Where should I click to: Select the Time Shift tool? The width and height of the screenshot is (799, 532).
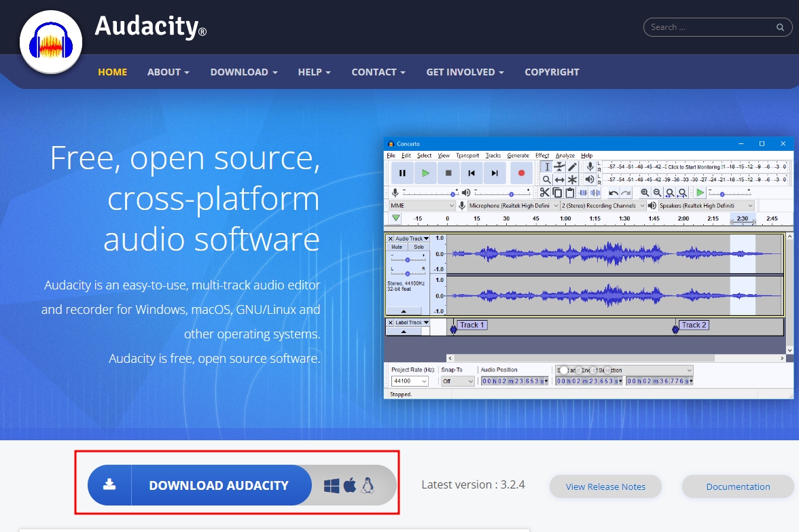pyautogui.click(x=560, y=179)
